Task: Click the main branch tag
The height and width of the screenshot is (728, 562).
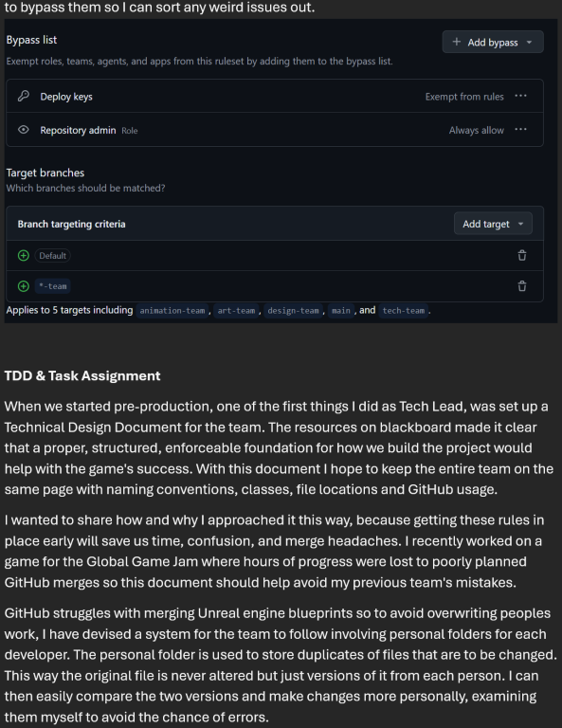Action: pos(341,311)
